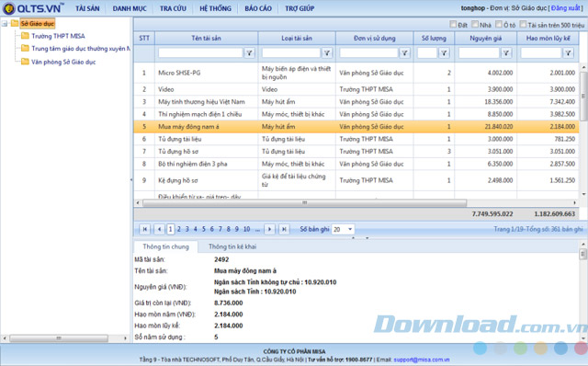This screenshot has width=588, height=366.
Task: Click the QLTS.VN logo icon
Action: (x=8, y=8)
